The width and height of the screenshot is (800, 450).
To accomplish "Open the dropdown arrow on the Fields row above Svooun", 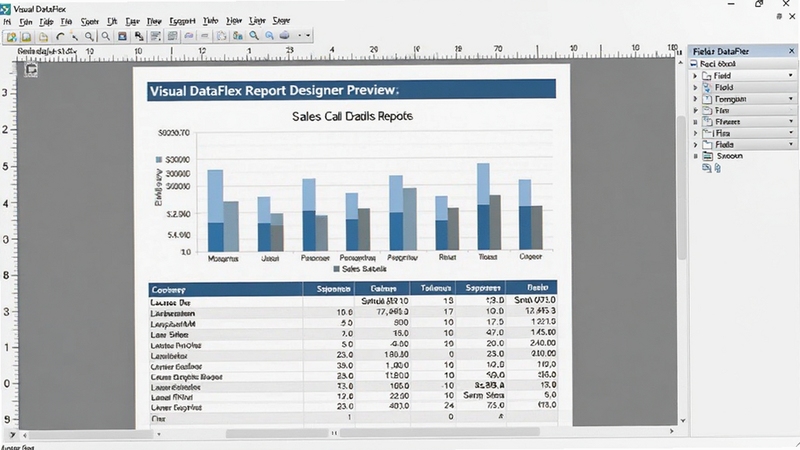I will click(x=791, y=144).
